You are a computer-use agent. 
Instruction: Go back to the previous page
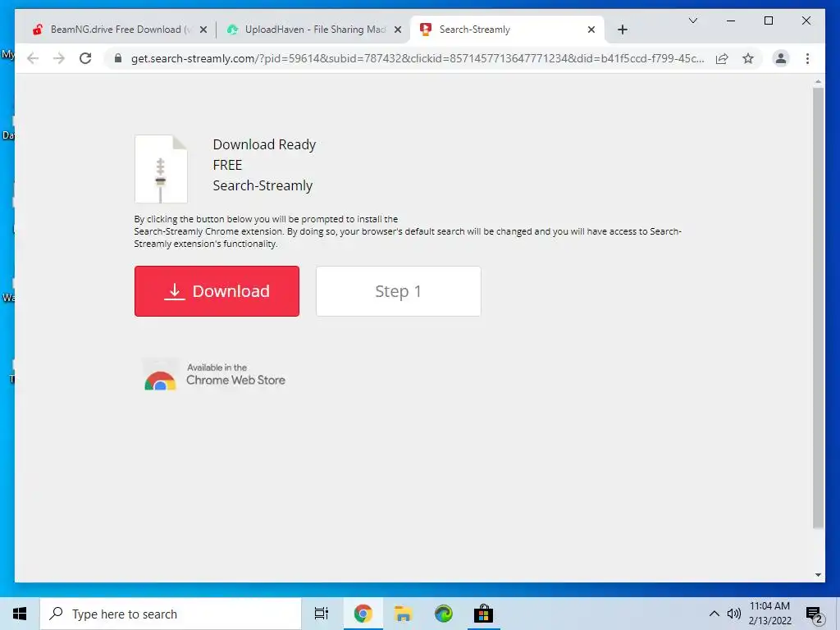pos(33,58)
